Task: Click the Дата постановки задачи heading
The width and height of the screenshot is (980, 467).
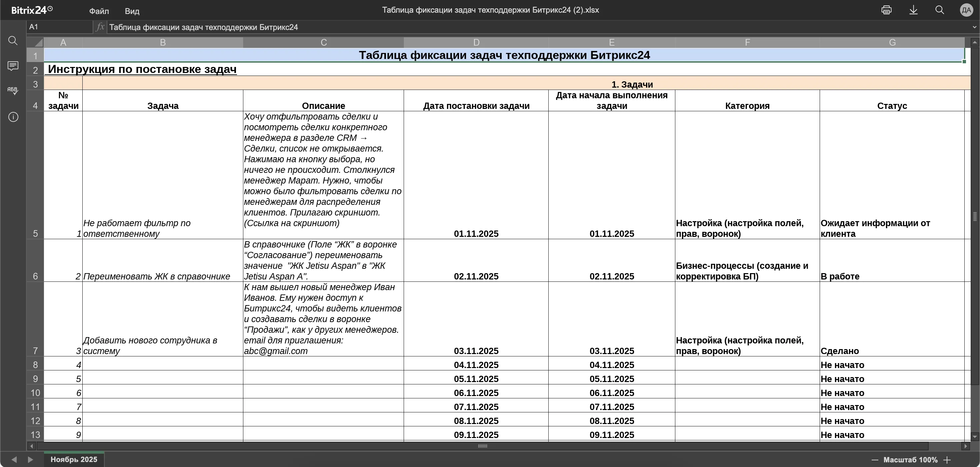Action: pyautogui.click(x=476, y=101)
